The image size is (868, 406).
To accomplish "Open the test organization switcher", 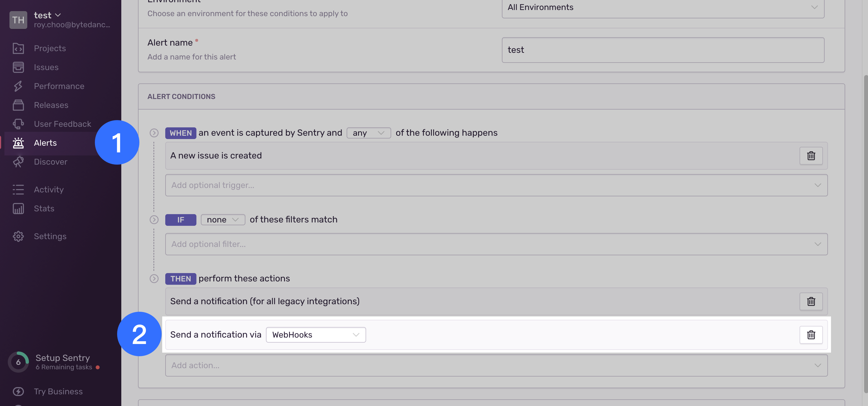I will [47, 15].
